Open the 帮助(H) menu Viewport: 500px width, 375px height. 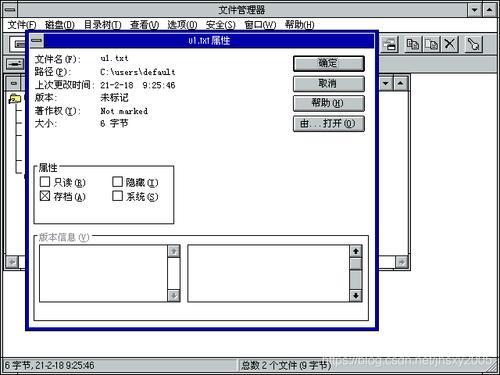point(299,25)
